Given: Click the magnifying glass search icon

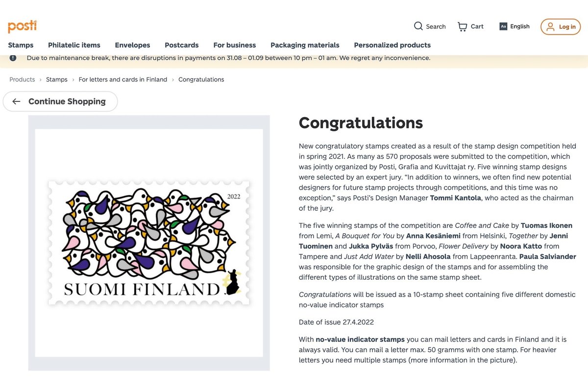Looking at the screenshot, I should click(x=418, y=26).
